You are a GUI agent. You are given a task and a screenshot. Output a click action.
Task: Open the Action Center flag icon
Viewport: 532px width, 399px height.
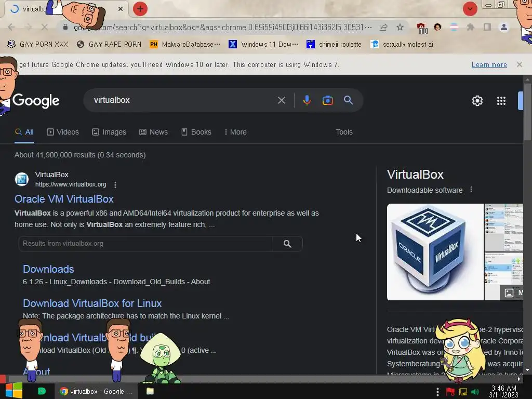point(450,392)
